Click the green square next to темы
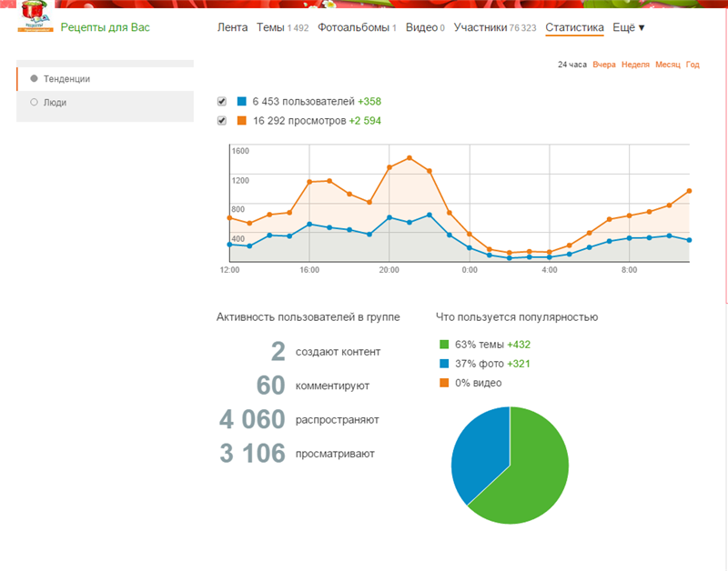Viewport: 728px width, 571px height. [x=444, y=345]
